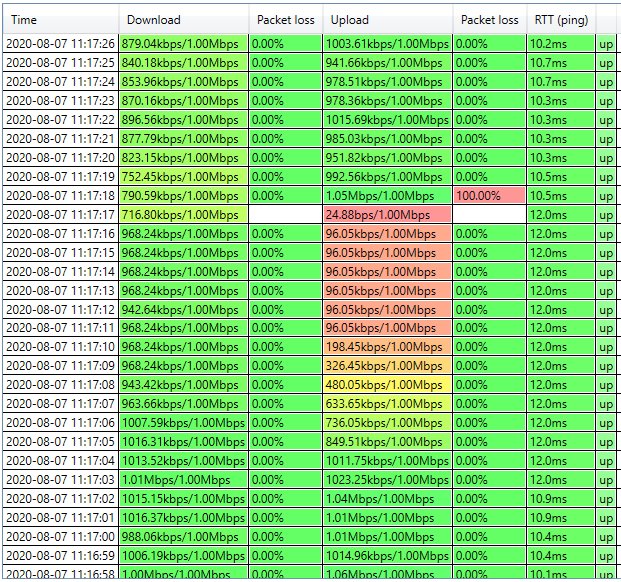Click the 198.45kbps upload cell
The height and width of the screenshot is (582, 621).
387,347
